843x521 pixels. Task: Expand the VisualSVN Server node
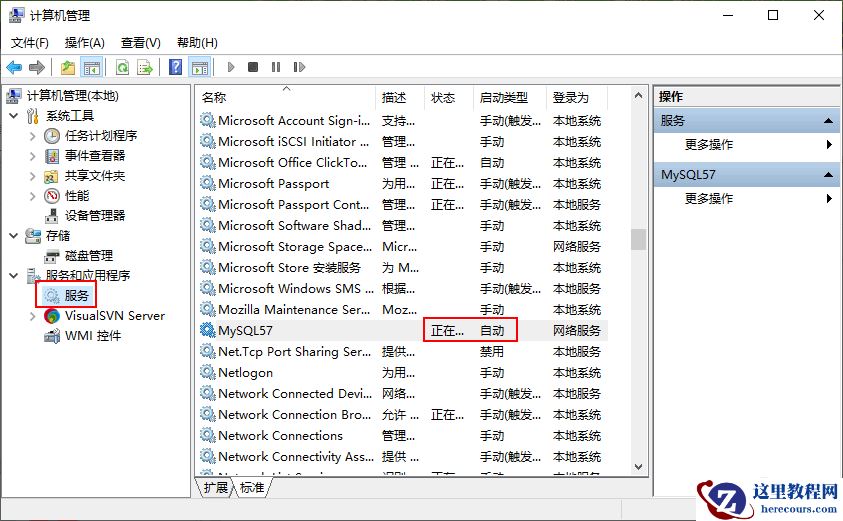[33, 316]
